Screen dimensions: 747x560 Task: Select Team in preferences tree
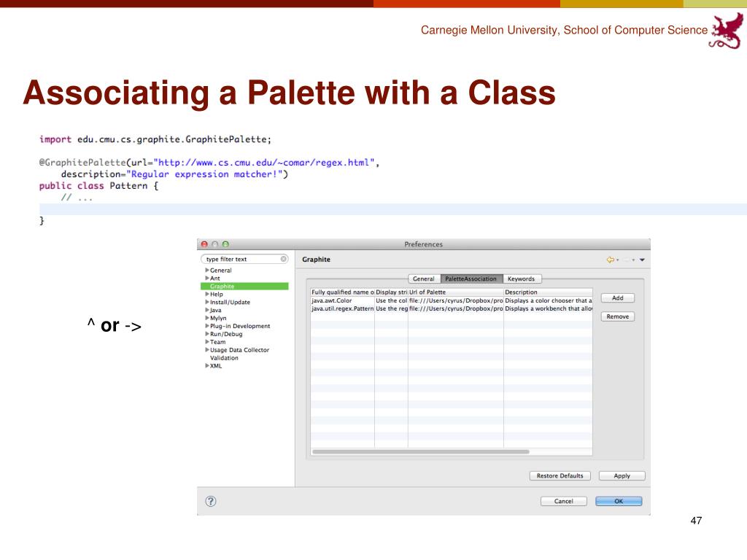(x=217, y=342)
